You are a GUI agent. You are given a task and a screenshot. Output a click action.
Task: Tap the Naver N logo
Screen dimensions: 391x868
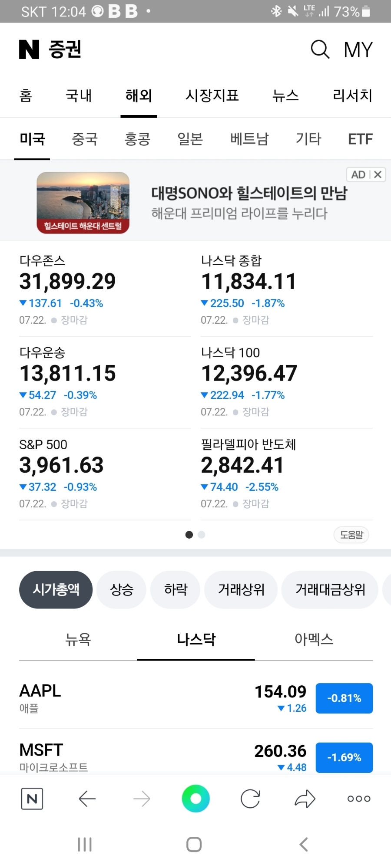tap(29, 49)
